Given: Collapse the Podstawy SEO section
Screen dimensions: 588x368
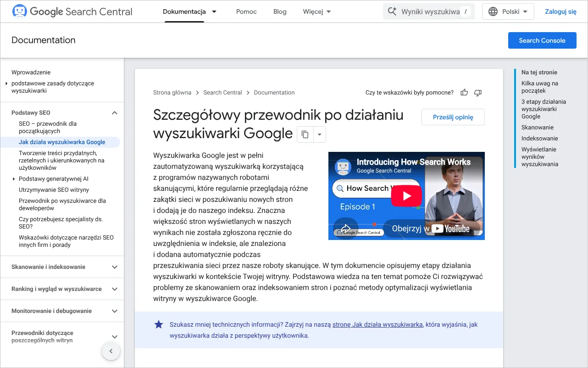Looking at the screenshot, I should point(115,113).
